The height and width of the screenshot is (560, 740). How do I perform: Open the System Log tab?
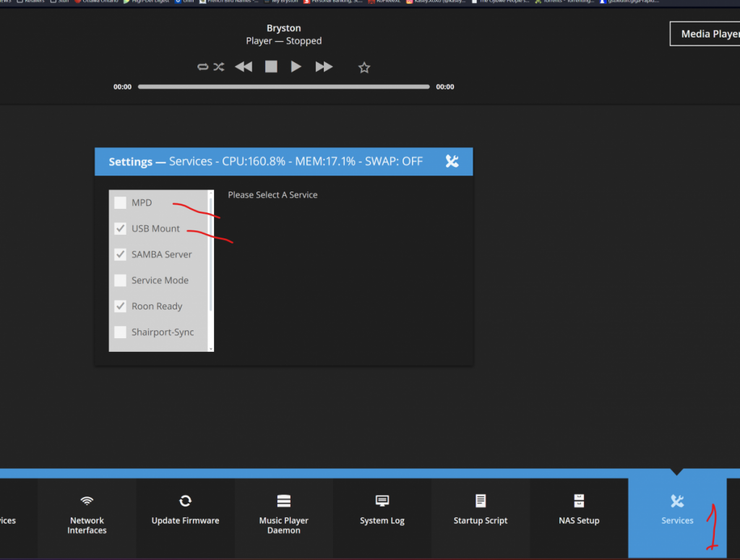click(x=382, y=518)
